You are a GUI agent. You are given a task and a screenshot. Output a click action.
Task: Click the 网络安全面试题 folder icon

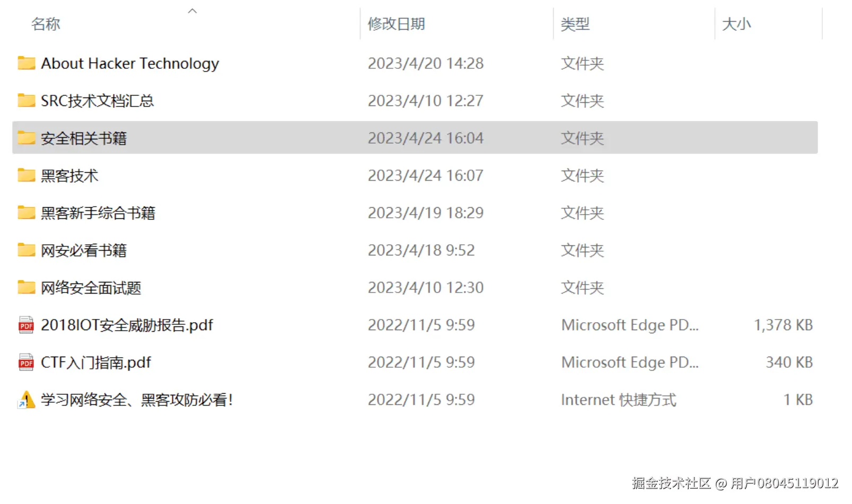click(x=26, y=288)
